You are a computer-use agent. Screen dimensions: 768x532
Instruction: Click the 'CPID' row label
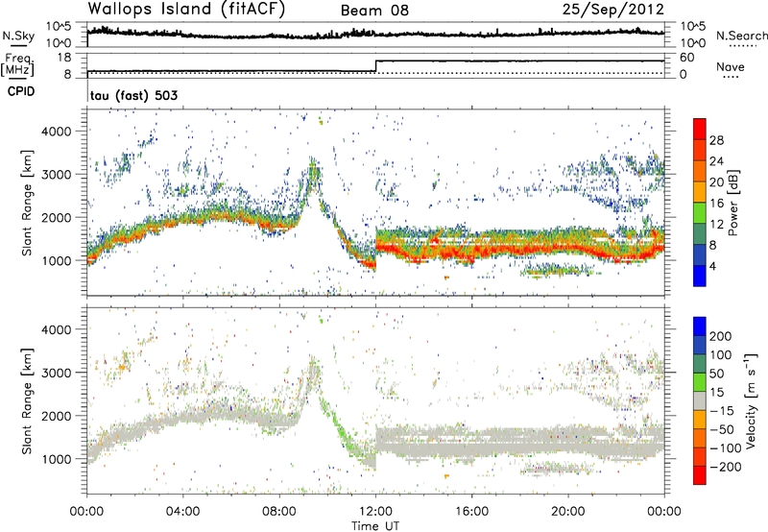click(x=21, y=91)
